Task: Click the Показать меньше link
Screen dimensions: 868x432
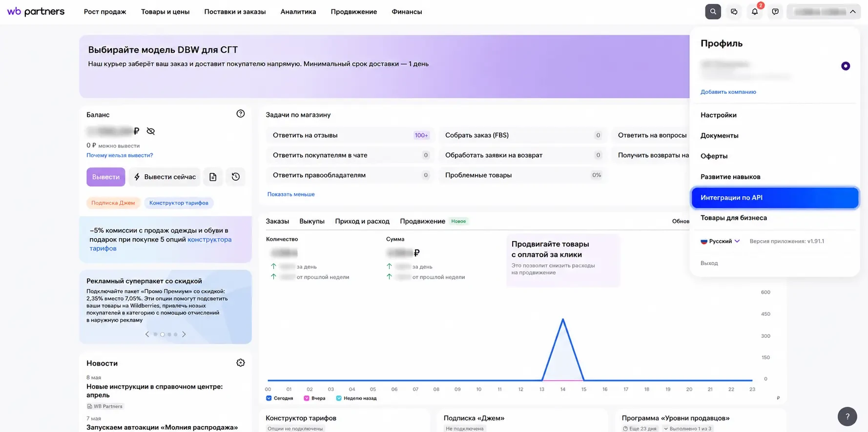Action: click(x=291, y=194)
